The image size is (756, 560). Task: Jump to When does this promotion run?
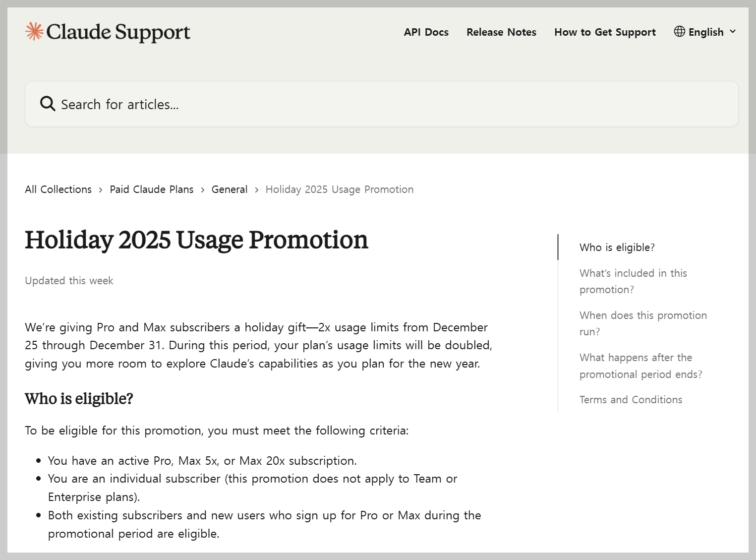pyautogui.click(x=643, y=323)
